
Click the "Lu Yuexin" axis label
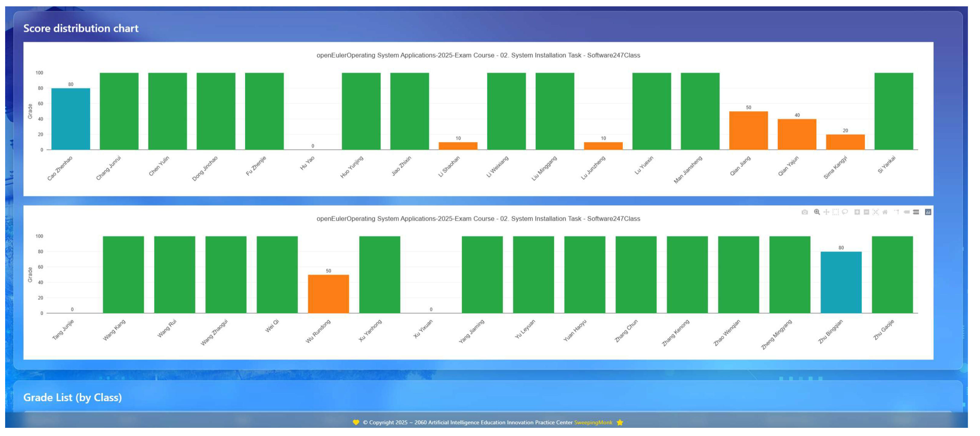pos(644,165)
